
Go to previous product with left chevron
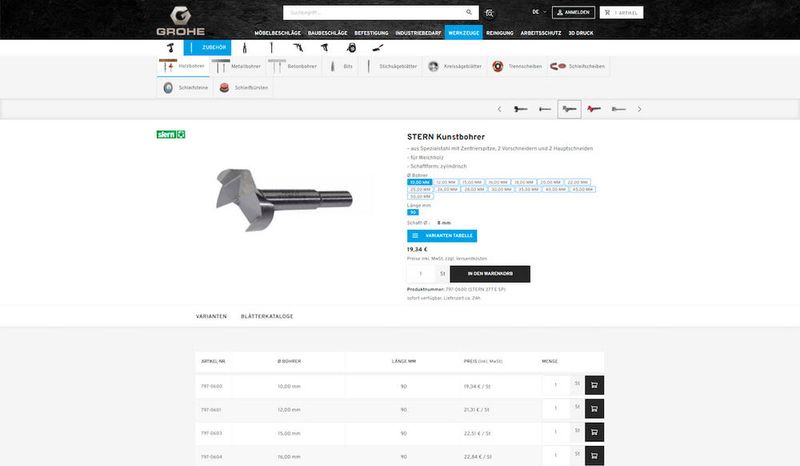(499, 108)
